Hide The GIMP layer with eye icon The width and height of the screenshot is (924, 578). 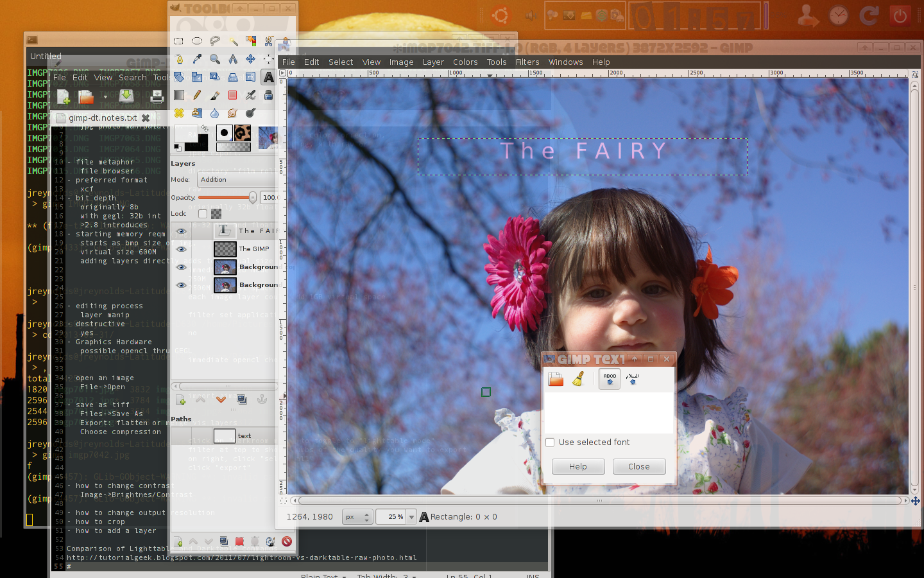coord(181,249)
